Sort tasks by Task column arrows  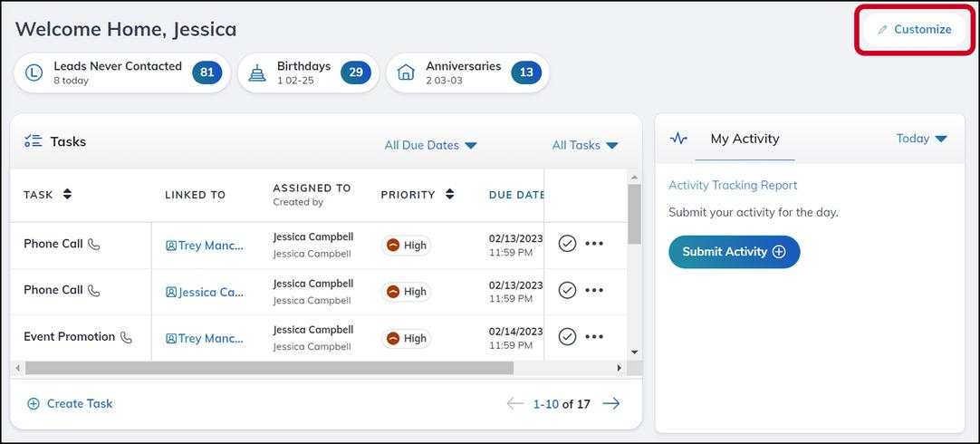point(68,195)
